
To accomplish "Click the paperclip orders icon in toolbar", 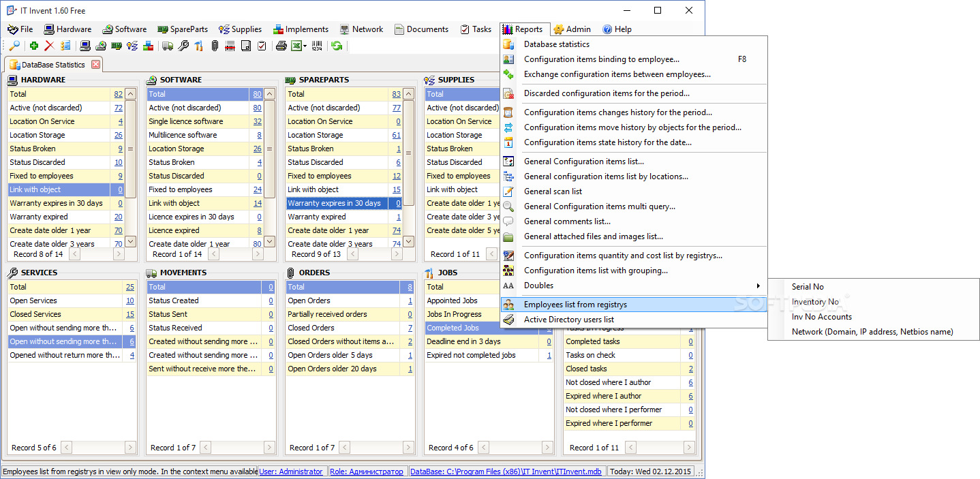I will (x=215, y=46).
